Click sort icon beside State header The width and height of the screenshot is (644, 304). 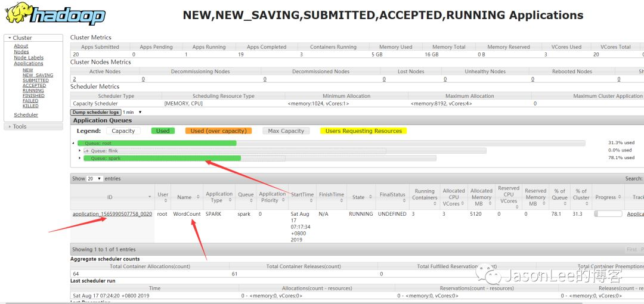(x=370, y=197)
